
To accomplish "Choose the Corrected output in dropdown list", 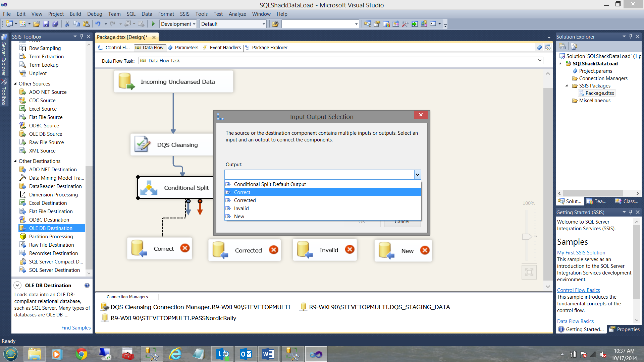I will point(245,200).
